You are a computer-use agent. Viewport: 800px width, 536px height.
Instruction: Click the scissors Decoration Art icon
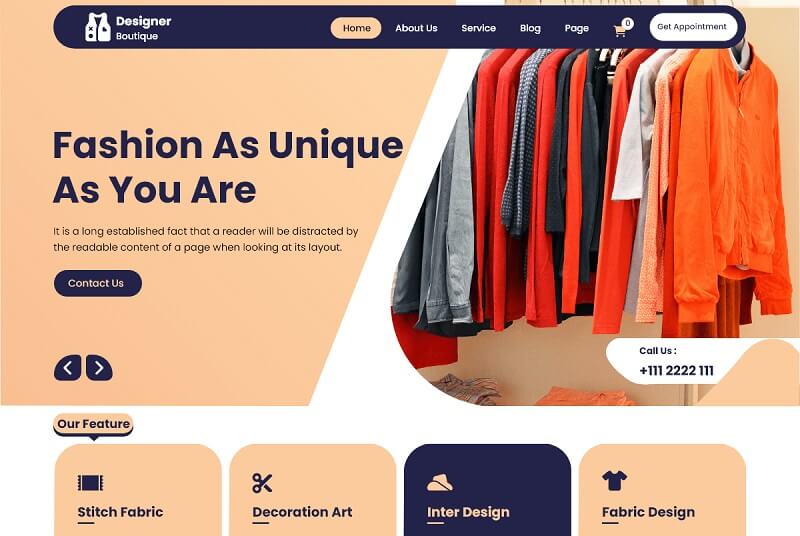tap(262, 482)
